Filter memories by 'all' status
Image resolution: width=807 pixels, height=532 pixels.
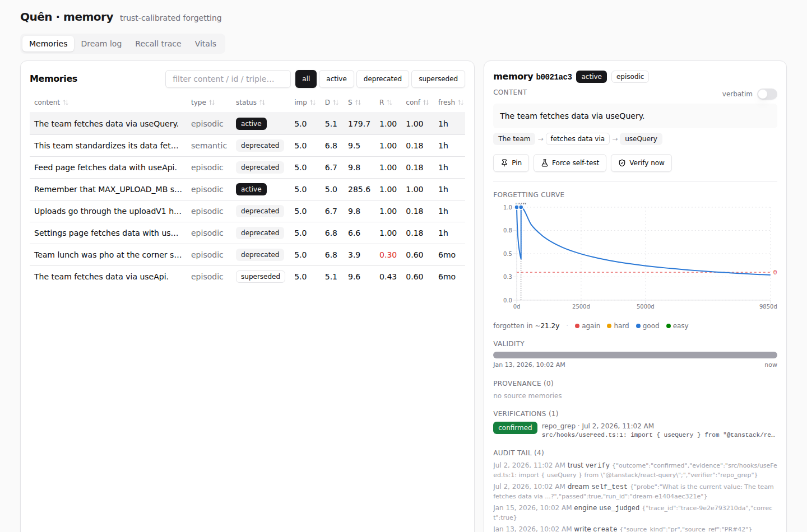[306, 79]
